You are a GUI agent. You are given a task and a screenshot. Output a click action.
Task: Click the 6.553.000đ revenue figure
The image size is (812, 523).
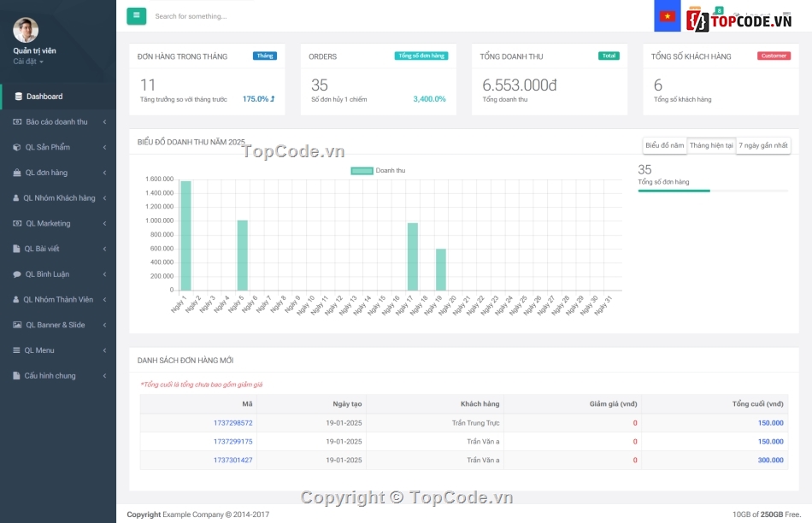pos(520,85)
